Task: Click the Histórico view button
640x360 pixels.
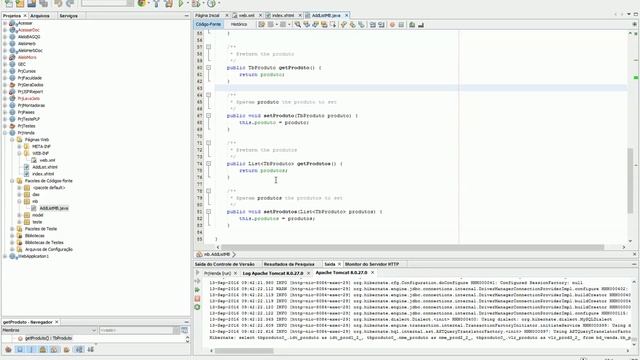Action: pos(239,24)
